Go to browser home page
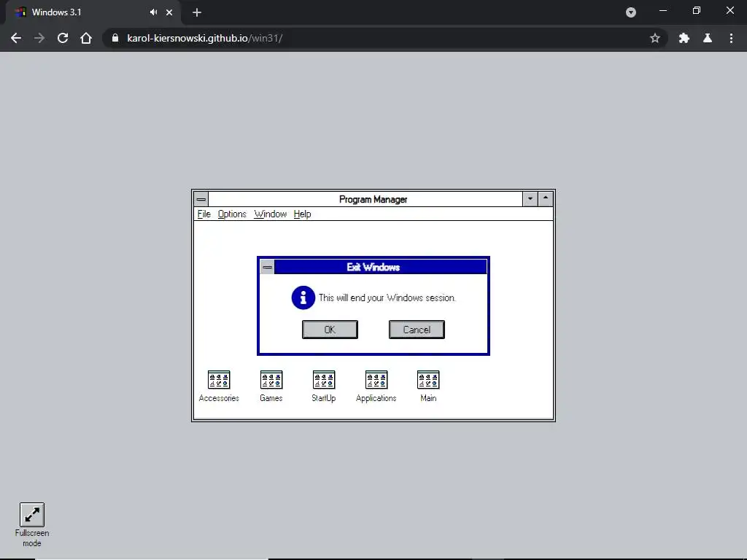Viewport: 747px width, 560px height. click(86, 38)
